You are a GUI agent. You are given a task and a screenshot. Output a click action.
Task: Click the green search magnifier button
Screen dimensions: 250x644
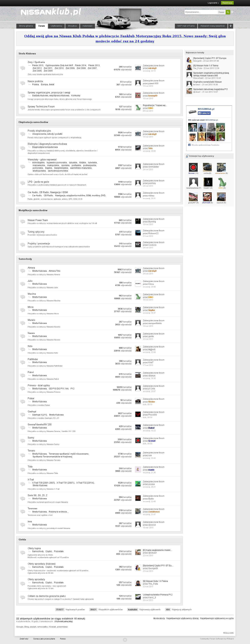tap(228, 12)
